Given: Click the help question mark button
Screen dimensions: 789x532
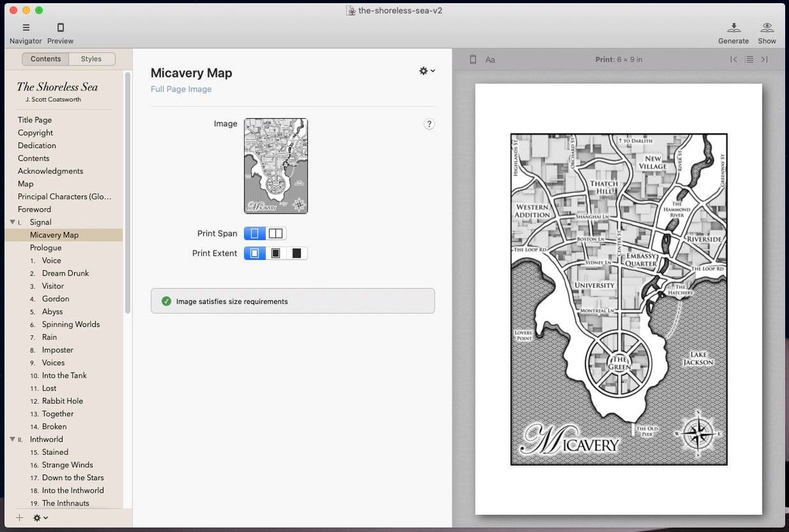Looking at the screenshot, I should click(x=429, y=124).
